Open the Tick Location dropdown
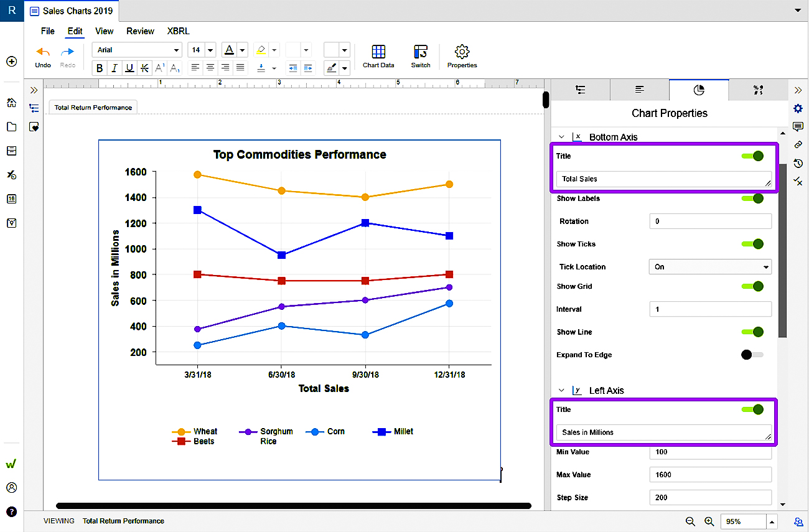 [710, 267]
